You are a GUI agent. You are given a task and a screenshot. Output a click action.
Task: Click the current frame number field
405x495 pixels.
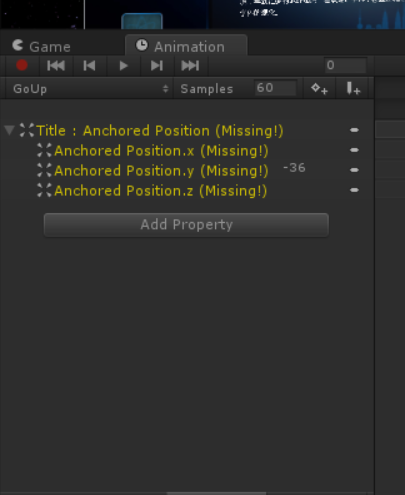[x=346, y=65]
